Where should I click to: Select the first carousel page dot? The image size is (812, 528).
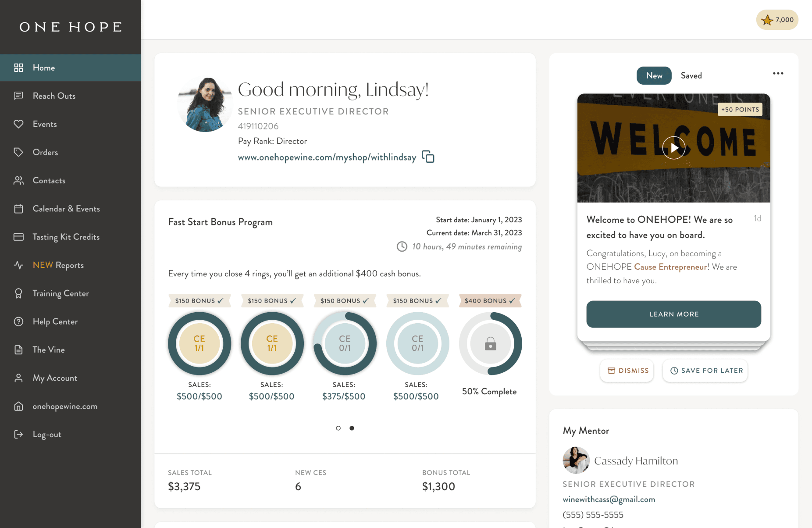(x=338, y=428)
